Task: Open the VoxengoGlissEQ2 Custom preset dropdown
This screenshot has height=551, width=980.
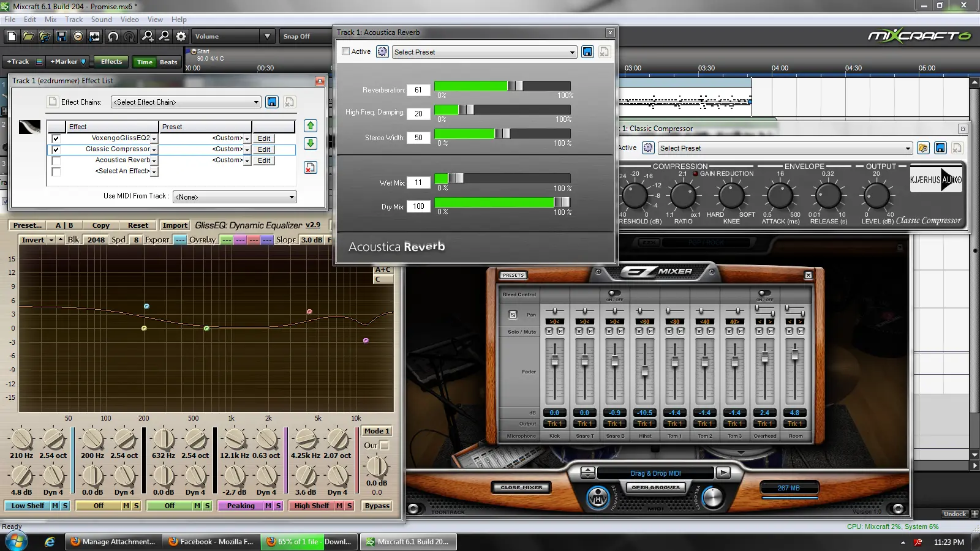Action: click(247, 139)
